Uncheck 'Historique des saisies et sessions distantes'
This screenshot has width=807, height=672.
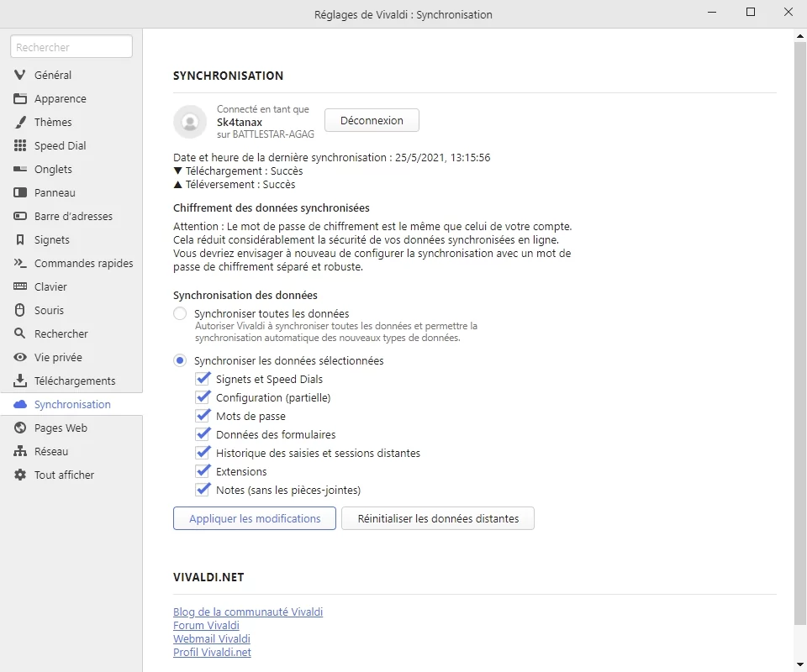click(x=203, y=454)
